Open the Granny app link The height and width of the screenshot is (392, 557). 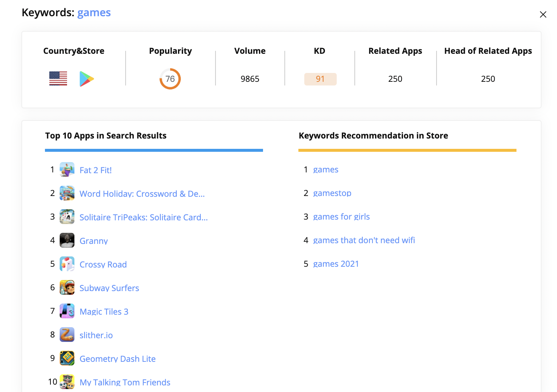(x=94, y=241)
